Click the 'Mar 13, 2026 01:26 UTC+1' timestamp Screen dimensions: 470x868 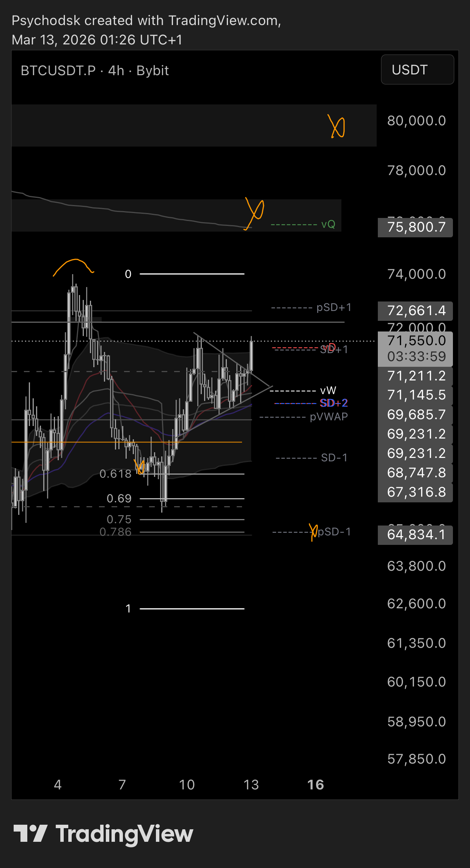tap(97, 40)
